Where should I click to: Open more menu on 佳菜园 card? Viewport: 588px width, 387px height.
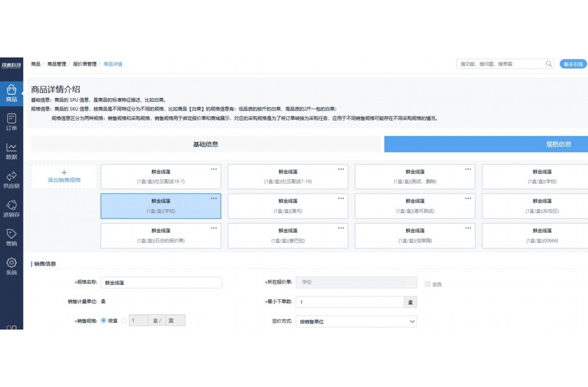click(x=468, y=228)
